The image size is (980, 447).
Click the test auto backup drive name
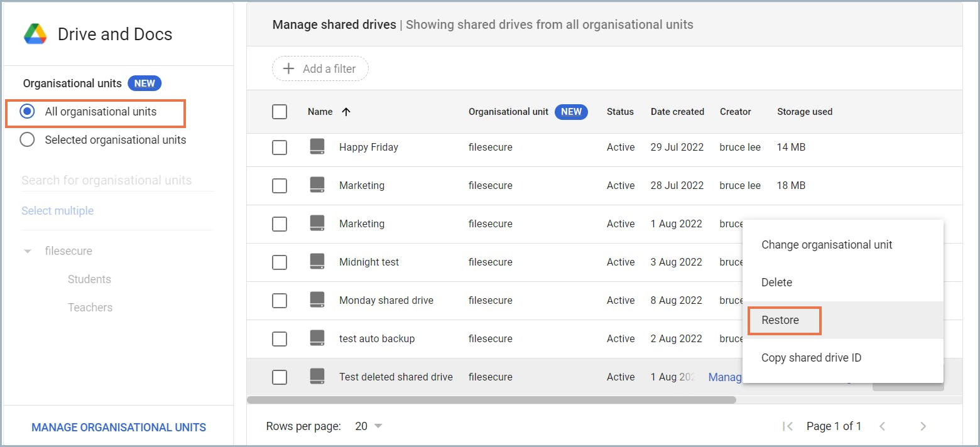tap(377, 339)
